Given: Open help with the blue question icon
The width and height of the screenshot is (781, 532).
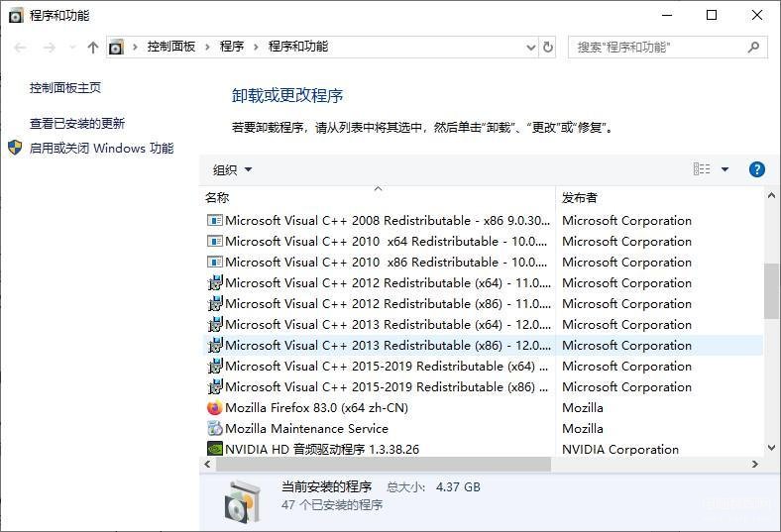Looking at the screenshot, I should (756, 169).
